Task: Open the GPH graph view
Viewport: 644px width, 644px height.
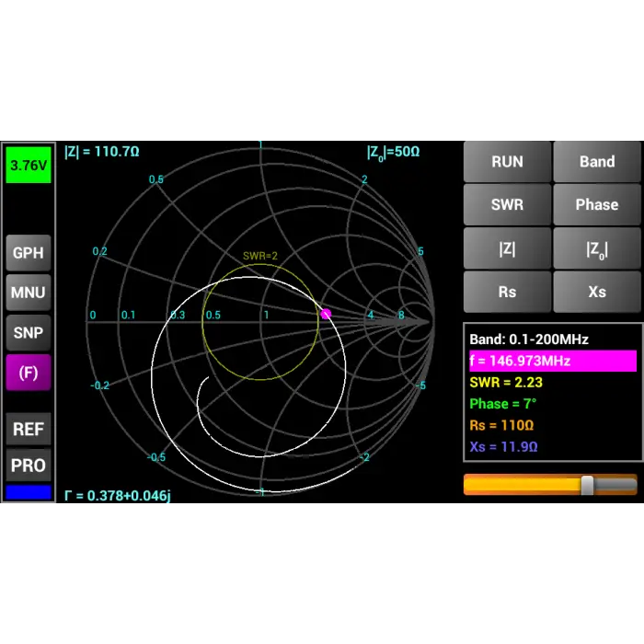Action: [x=28, y=253]
